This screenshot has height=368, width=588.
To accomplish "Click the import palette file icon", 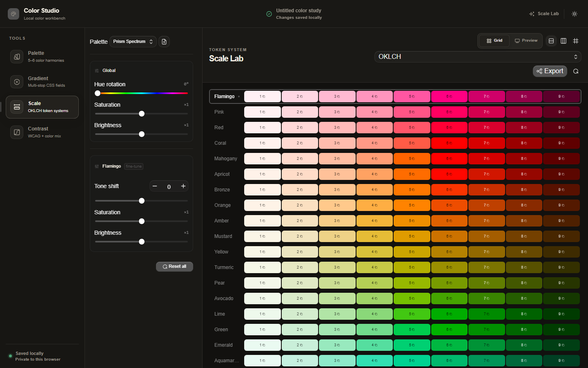I will click(x=164, y=42).
